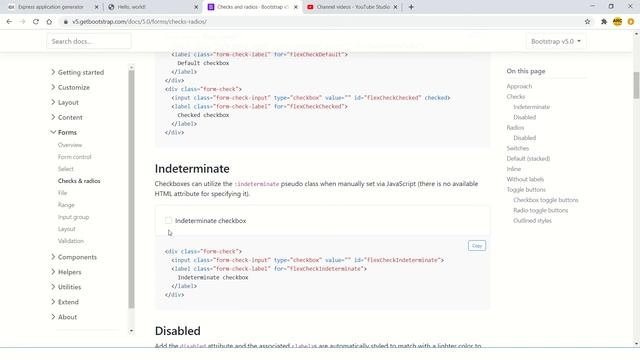The width and height of the screenshot is (640, 360).
Task: Jump to Radio toggle buttons section
Action: click(540, 210)
